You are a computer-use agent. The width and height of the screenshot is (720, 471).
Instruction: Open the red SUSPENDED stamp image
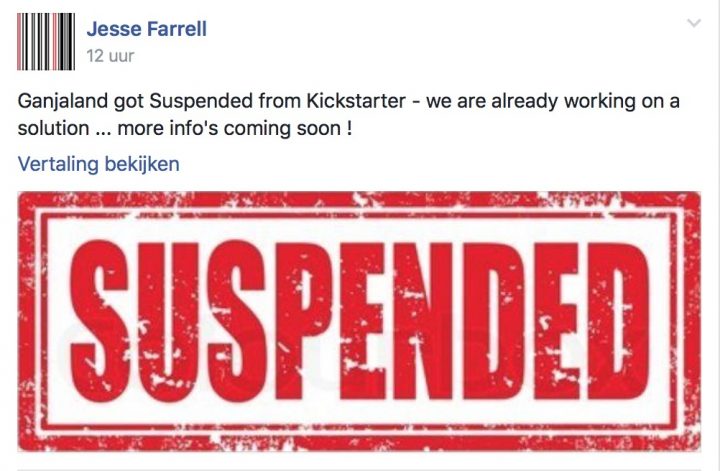pyautogui.click(x=359, y=321)
